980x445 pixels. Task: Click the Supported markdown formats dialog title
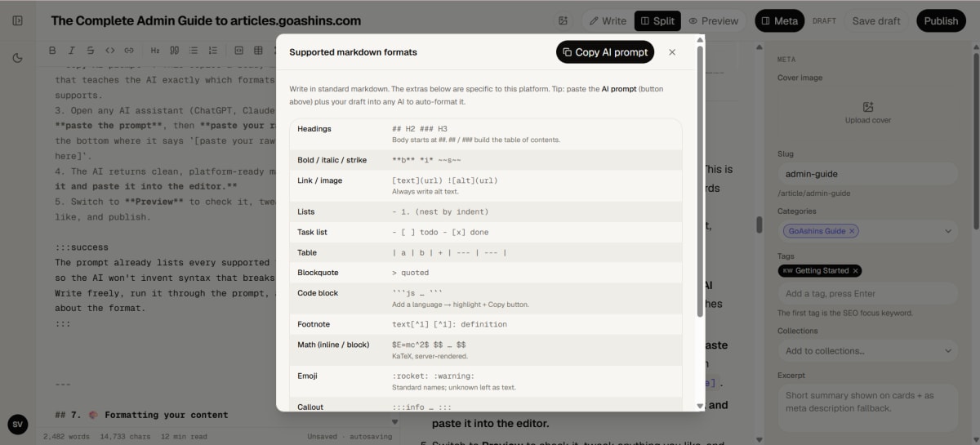(353, 52)
